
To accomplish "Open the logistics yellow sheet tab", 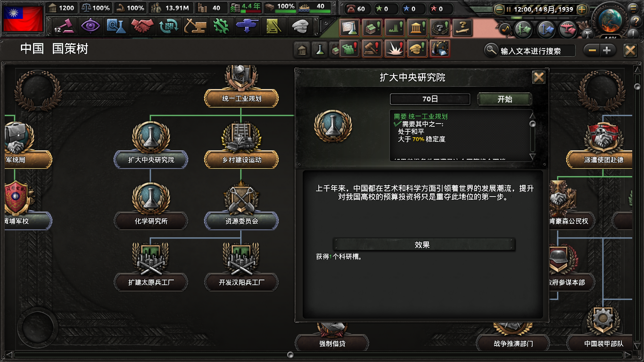I will (x=273, y=25).
